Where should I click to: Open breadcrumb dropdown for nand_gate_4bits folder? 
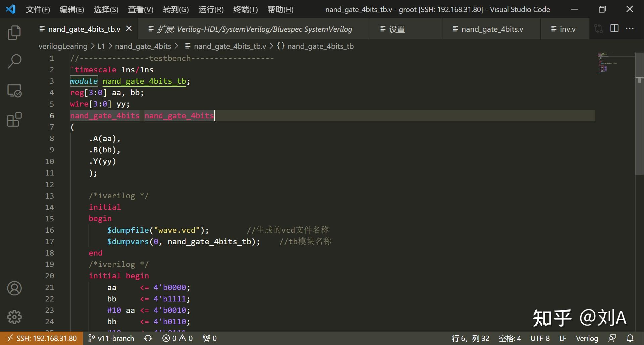click(x=143, y=46)
